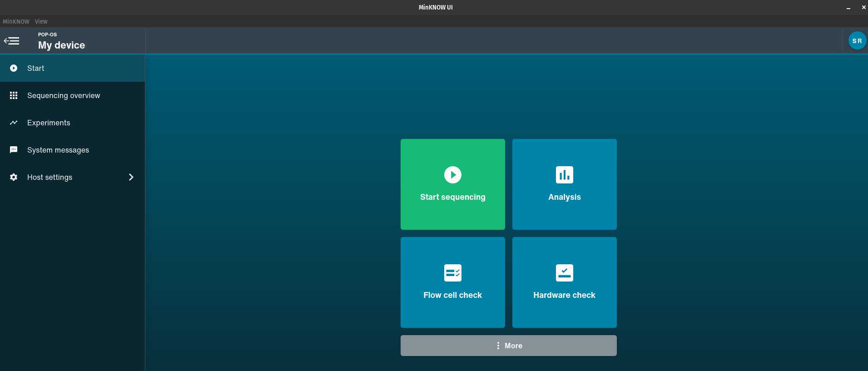This screenshot has width=868, height=371.
Task: Click the play icon on the Start sequencing tile
Action: coord(453,175)
